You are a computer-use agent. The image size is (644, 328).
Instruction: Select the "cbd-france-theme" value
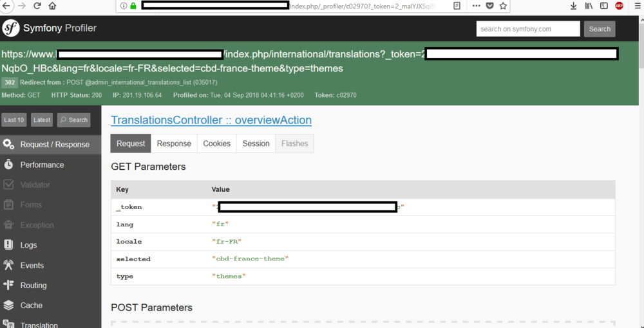(x=250, y=259)
